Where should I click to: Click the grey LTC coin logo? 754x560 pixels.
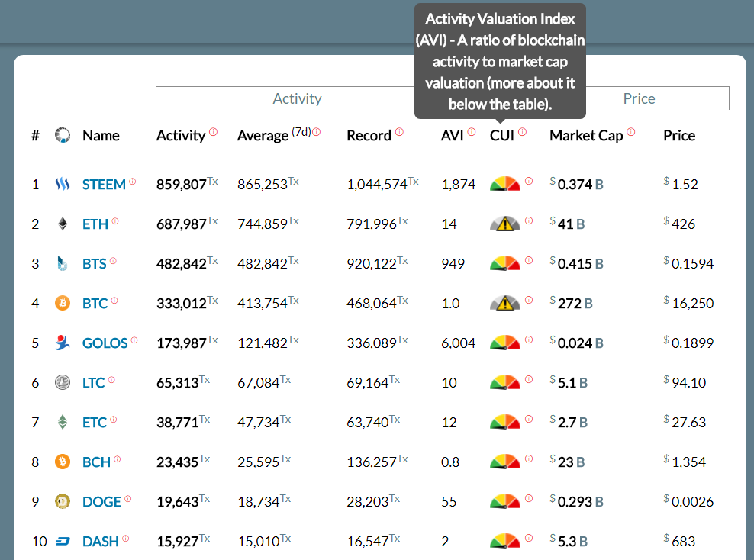point(63,383)
